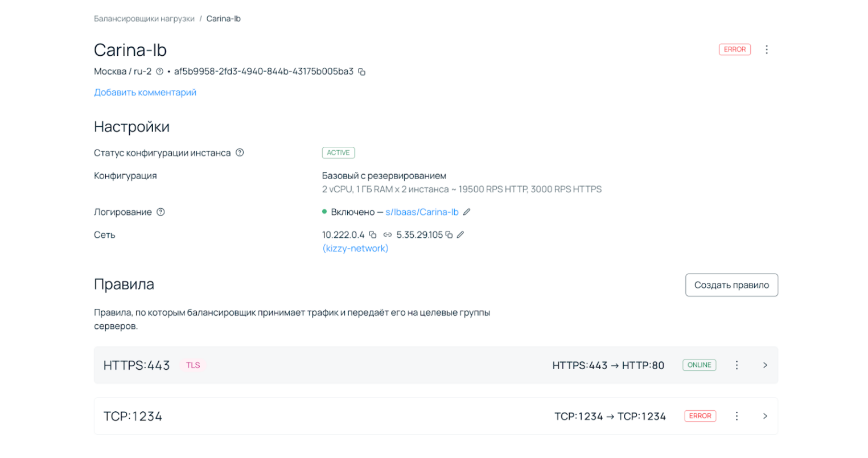Open help icon next to ru-2 region

point(159,72)
